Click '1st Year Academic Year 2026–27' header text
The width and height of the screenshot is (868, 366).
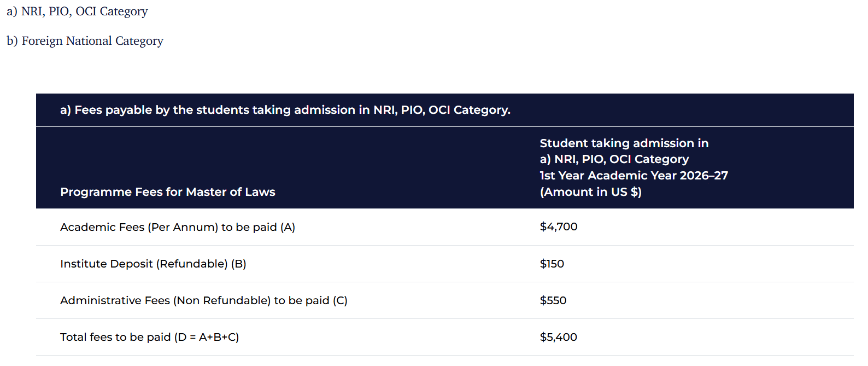634,176
